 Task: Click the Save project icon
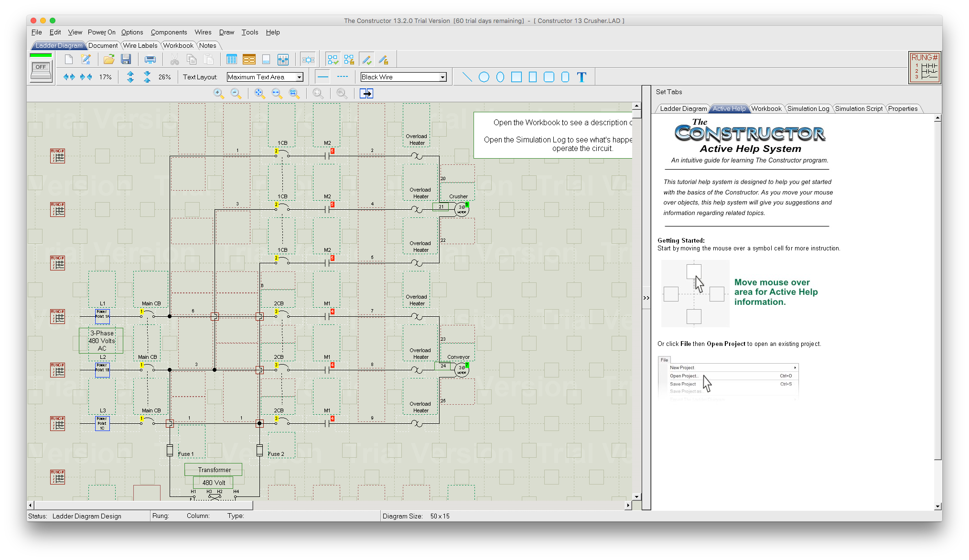[x=126, y=59]
